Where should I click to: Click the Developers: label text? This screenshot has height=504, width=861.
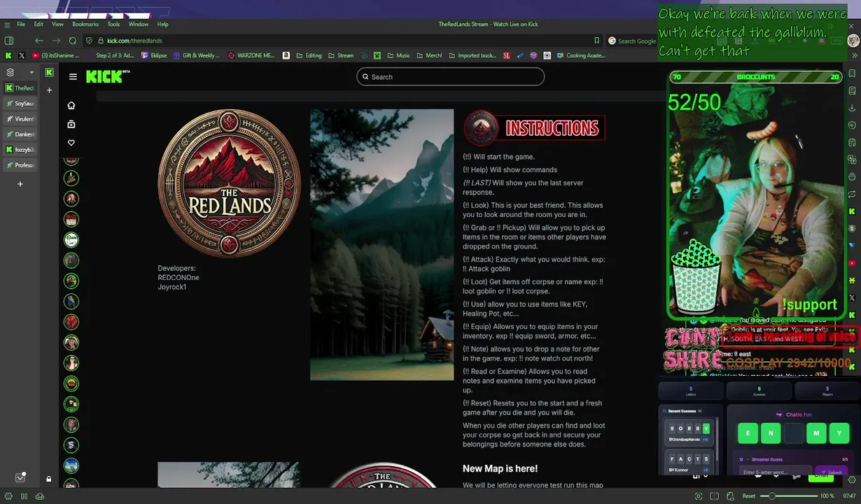point(176,268)
